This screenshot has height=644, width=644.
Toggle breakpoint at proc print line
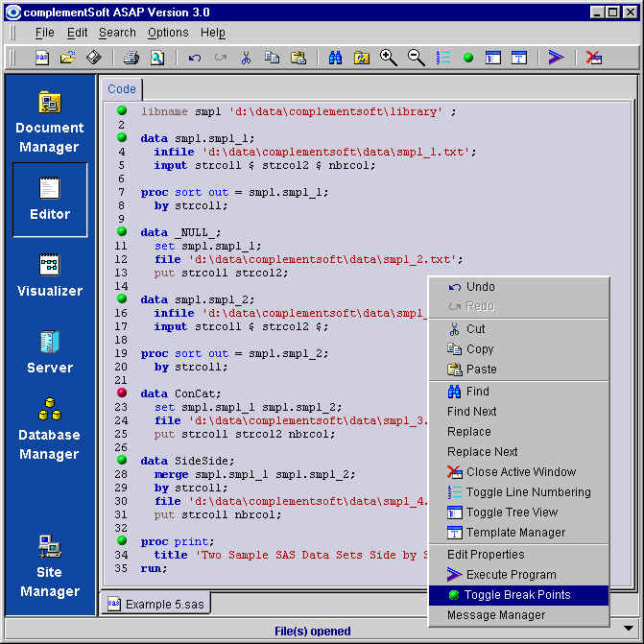122,540
